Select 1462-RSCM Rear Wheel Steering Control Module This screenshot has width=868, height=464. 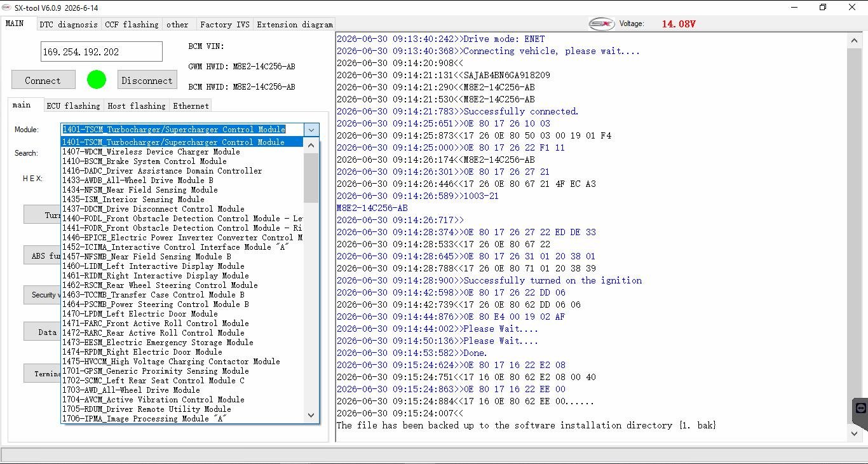182,285
